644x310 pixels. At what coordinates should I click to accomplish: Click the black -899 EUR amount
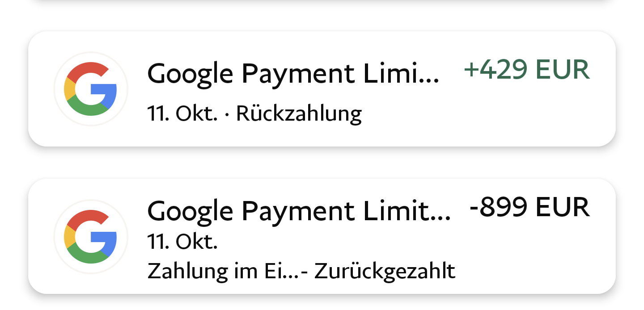[530, 207]
